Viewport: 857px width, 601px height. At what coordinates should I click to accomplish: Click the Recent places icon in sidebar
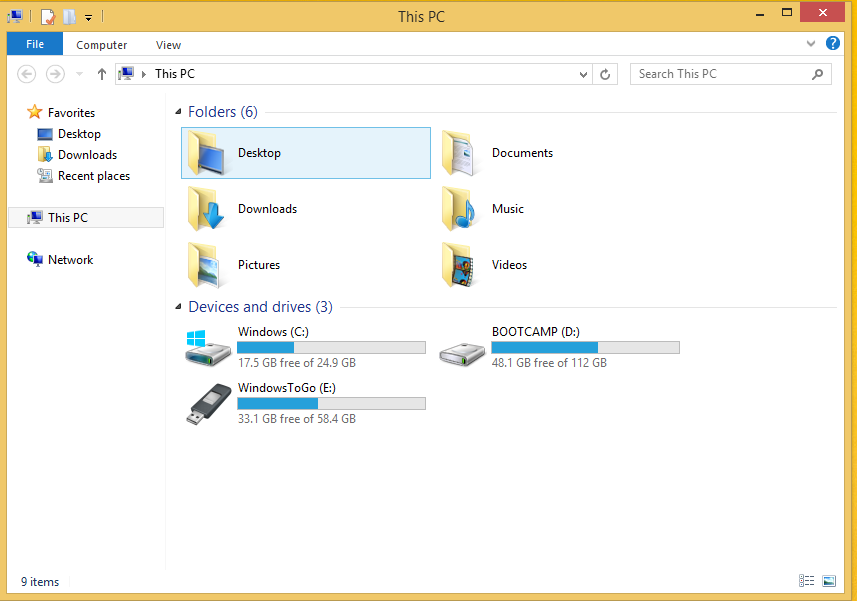tap(45, 175)
